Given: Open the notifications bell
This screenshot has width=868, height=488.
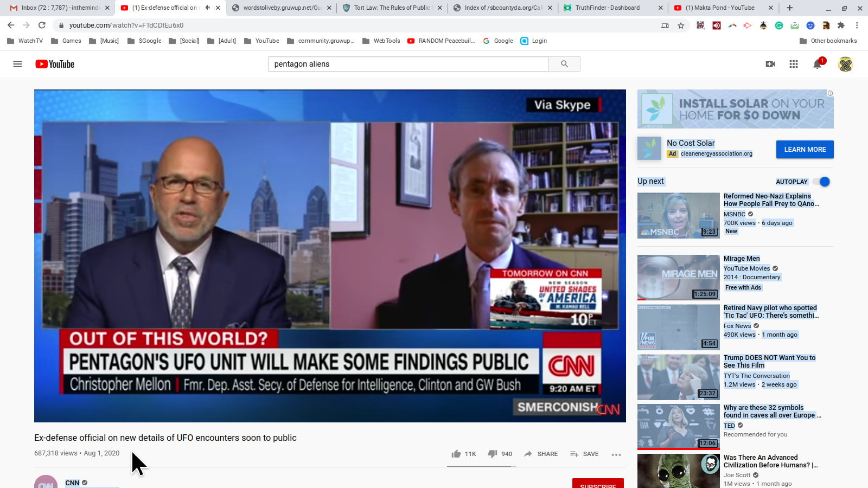Looking at the screenshot, I should 818,64.
